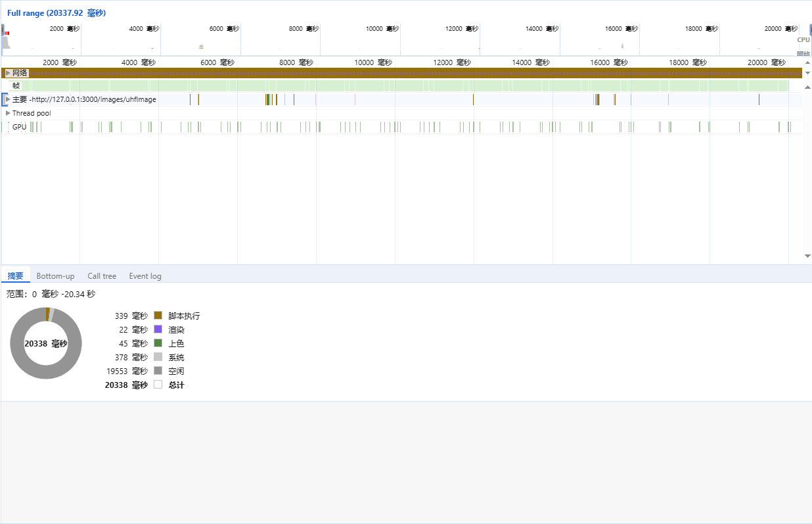Click the timeline scrollbar down arrow
The height and width of the screenshot is (524, 812).
click(x=807, y=256)
